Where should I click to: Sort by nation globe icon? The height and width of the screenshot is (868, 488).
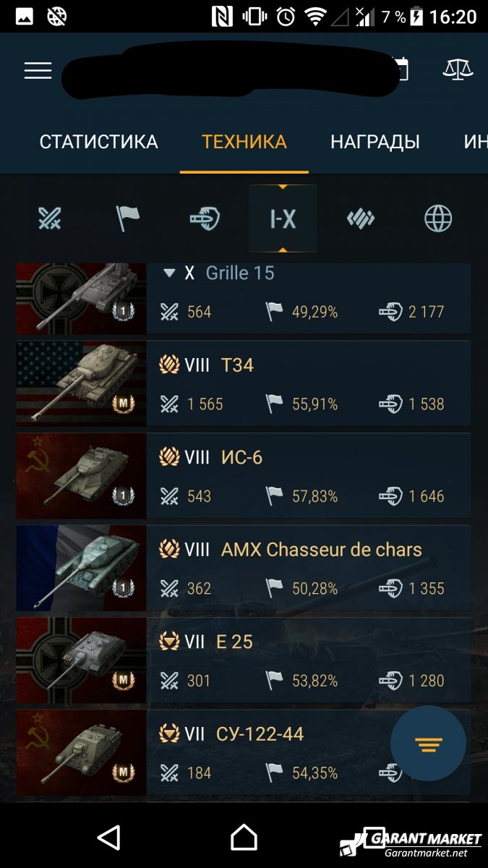[438, 218]
